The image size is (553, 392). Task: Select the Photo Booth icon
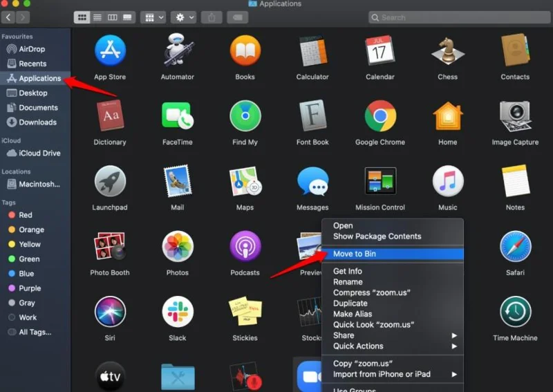110,246
